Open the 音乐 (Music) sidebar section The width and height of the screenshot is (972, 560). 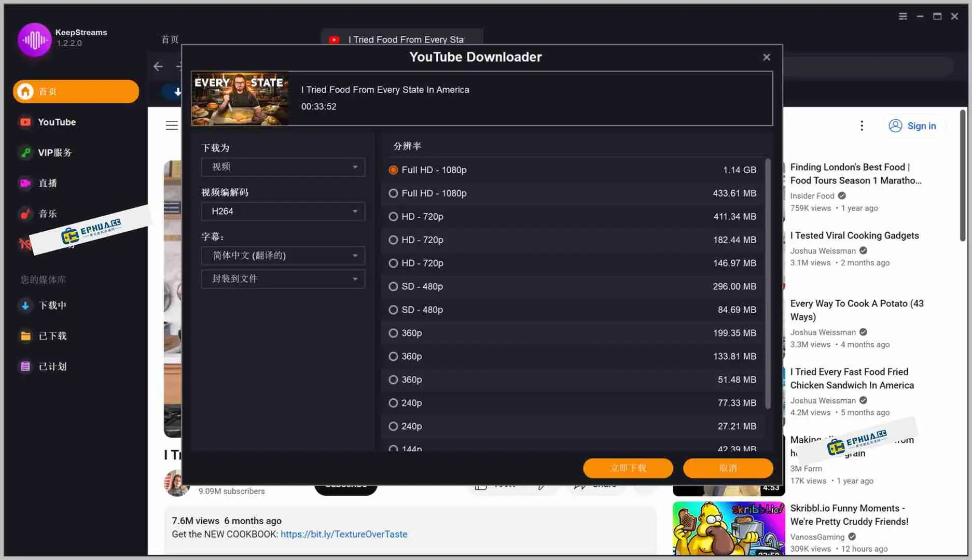pyautogui.click(x=48, y=213)
